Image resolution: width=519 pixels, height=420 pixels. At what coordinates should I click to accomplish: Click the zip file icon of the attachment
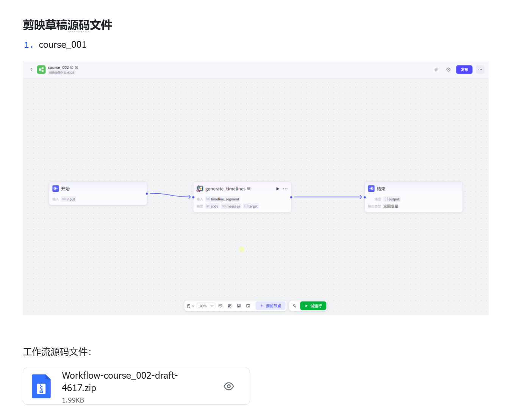[41, 386]
